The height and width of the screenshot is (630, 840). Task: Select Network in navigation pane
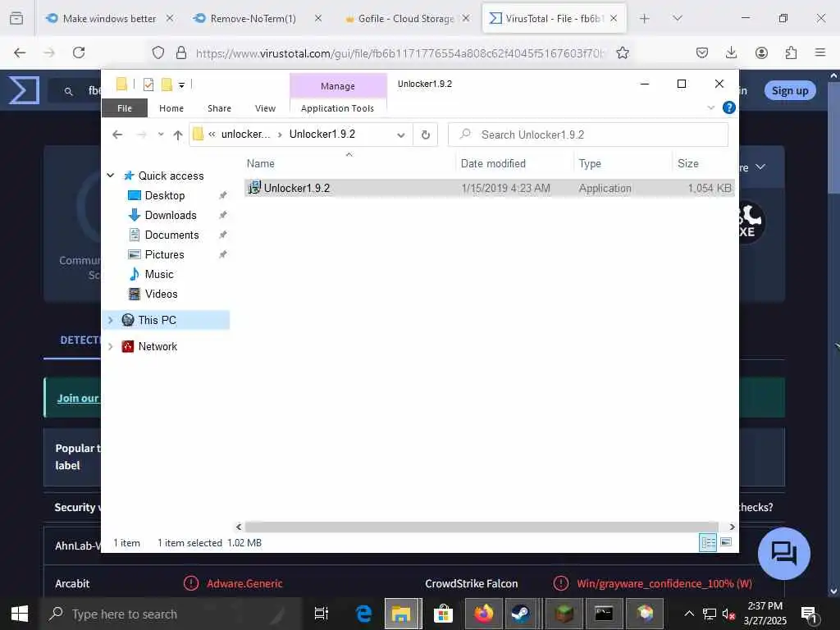pos(157,347)
